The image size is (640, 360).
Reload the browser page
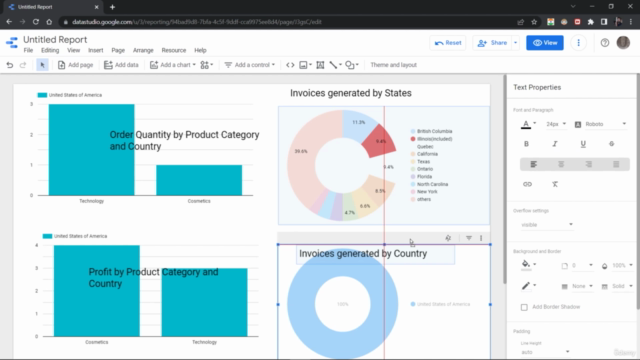(x=36, y=22)
